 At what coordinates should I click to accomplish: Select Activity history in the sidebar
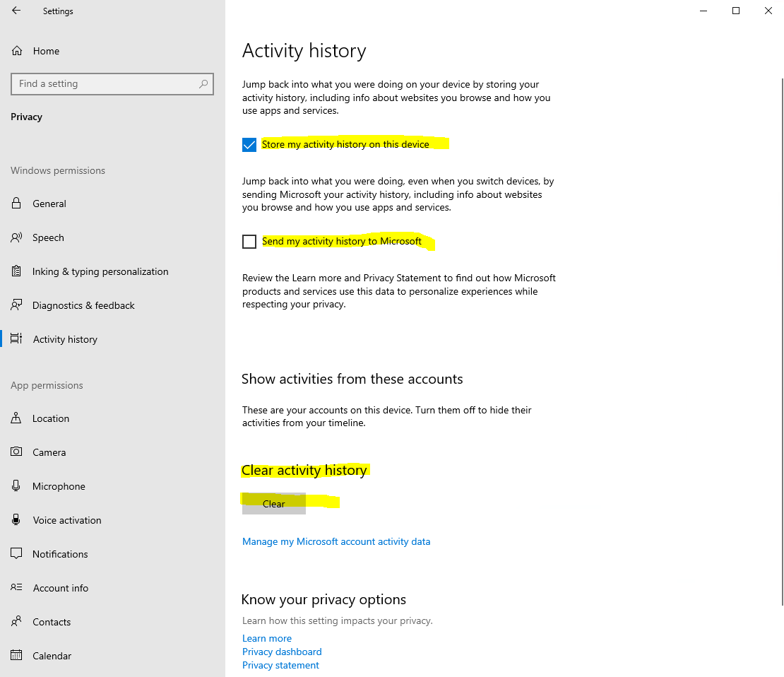tap(65, 338)
